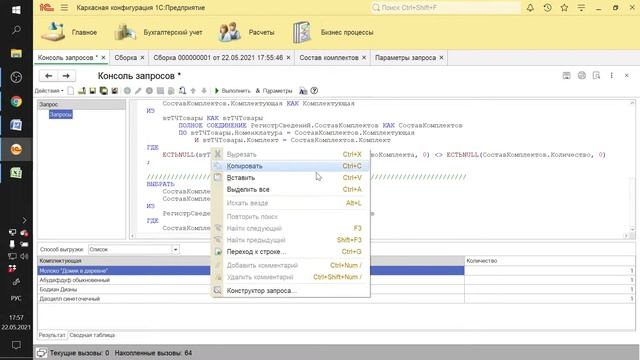Select row Молоко "Домик в деревне"
This screenshot has height=360, width=640.
point(336,271)
